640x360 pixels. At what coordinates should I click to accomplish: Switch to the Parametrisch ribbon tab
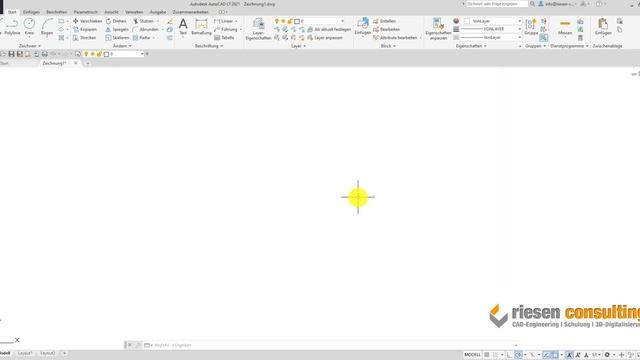point(85,12)
